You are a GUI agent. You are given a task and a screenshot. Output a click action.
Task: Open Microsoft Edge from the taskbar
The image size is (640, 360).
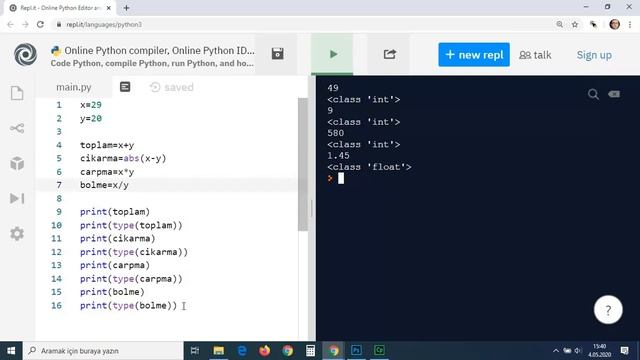(x=242, y=351)
